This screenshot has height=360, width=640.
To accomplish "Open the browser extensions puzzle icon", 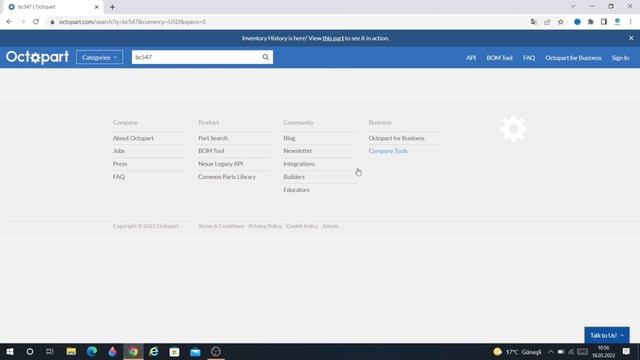I will [591, 22].
